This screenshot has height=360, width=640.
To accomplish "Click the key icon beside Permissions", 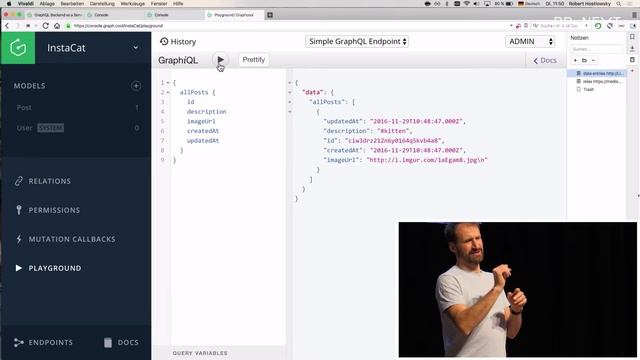I will [x=19, y=210].
